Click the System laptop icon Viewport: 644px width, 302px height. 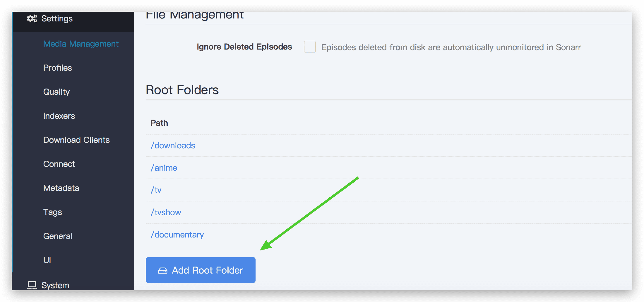(x=32, y=285)
